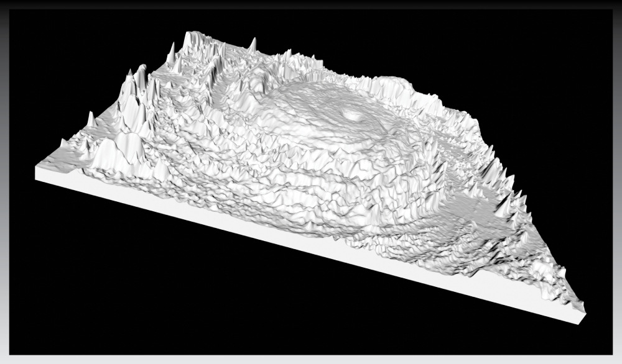Viewport: 622px width, 364px height.
Task: Click the gray frame border on left side
Action: pyautogui.click(x=4, y=186)
